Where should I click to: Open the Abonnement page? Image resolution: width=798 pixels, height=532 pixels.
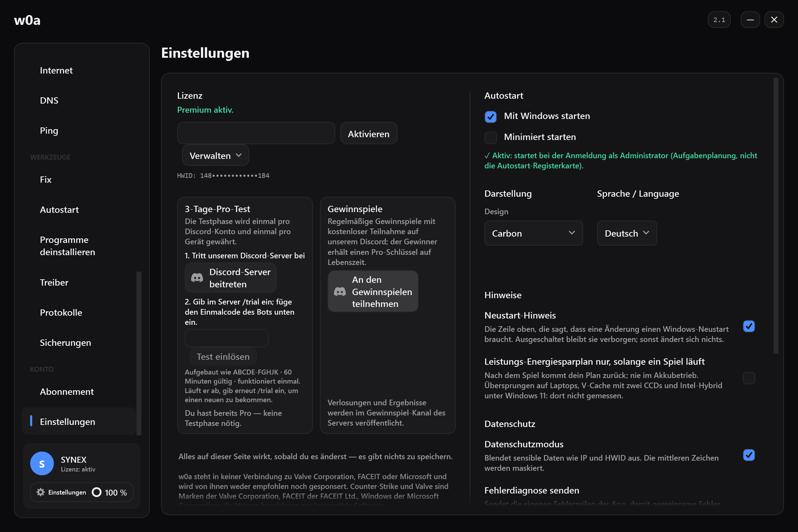click(79, 392)
